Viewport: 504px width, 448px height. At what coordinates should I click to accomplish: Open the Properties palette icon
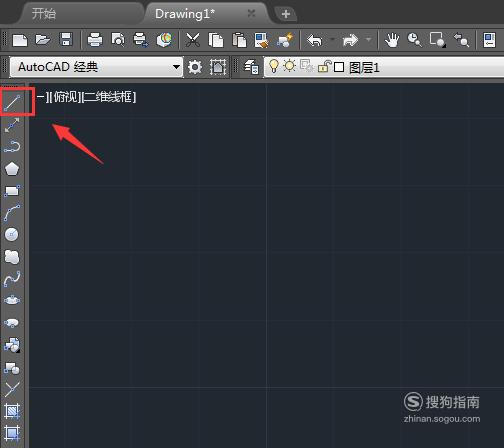489,40
